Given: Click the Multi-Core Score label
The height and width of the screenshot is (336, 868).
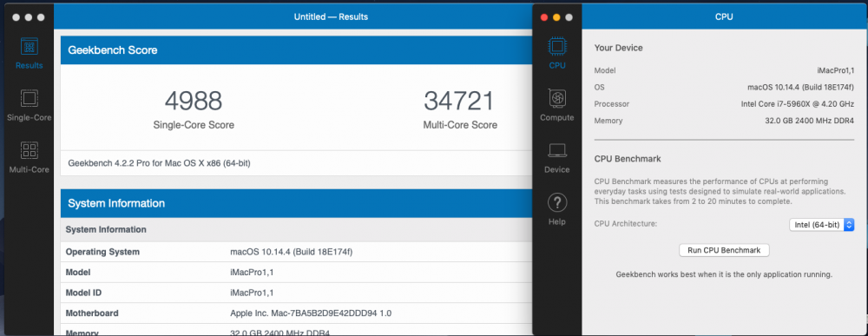Looking at the screenshot, I should click(x=460, y=125).
